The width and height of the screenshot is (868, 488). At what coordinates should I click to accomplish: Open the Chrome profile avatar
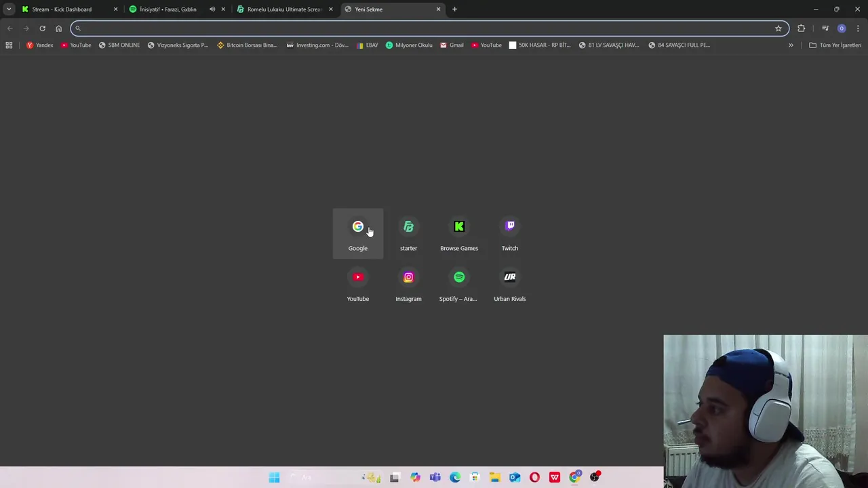pos(842,28)
